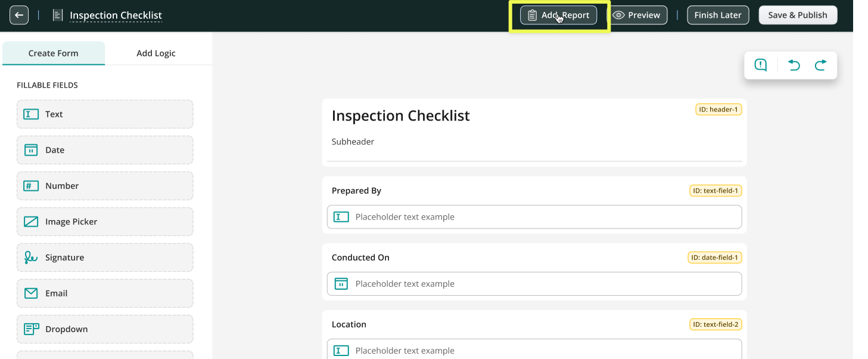Image resolution: width=868 pixels, height=359 pixels.
Task: Click the Prepared By input field
Action: [534, 217]
